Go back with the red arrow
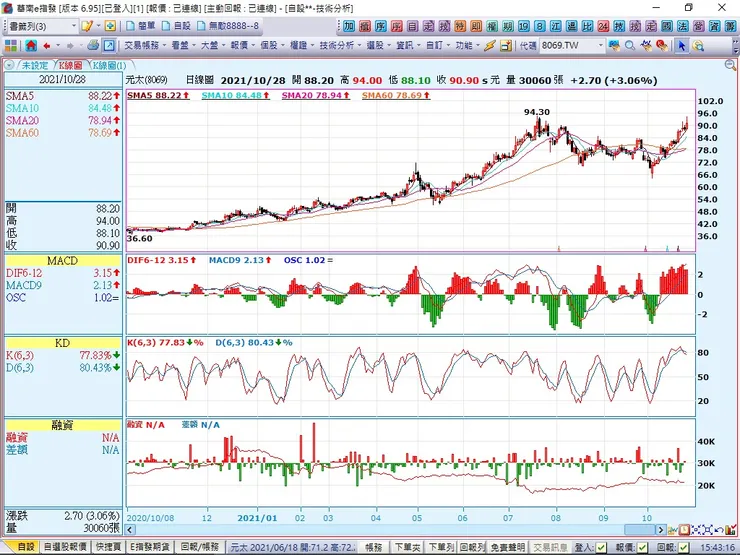This screenshot has width=740, height=555. click(x=47, y=46)
